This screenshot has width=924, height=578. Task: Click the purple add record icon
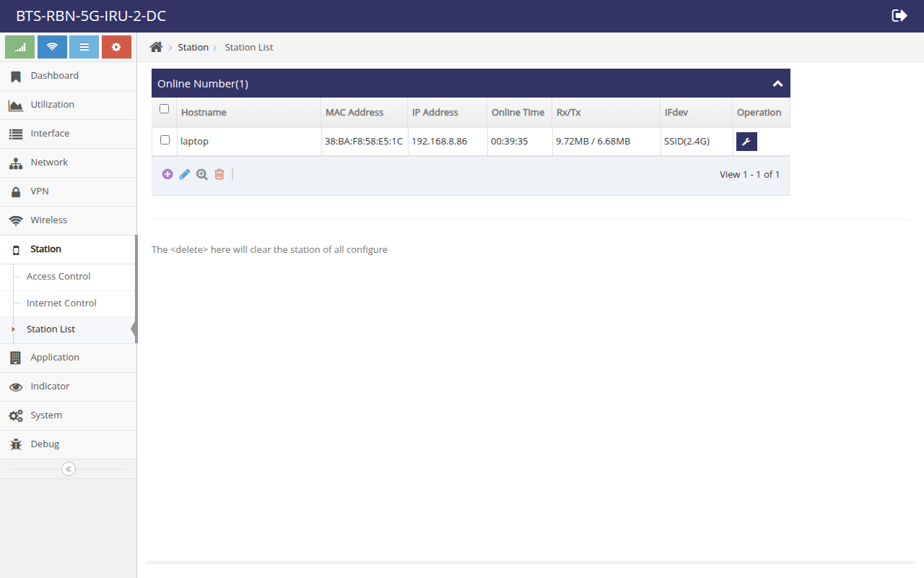click(x=167, y=174)
